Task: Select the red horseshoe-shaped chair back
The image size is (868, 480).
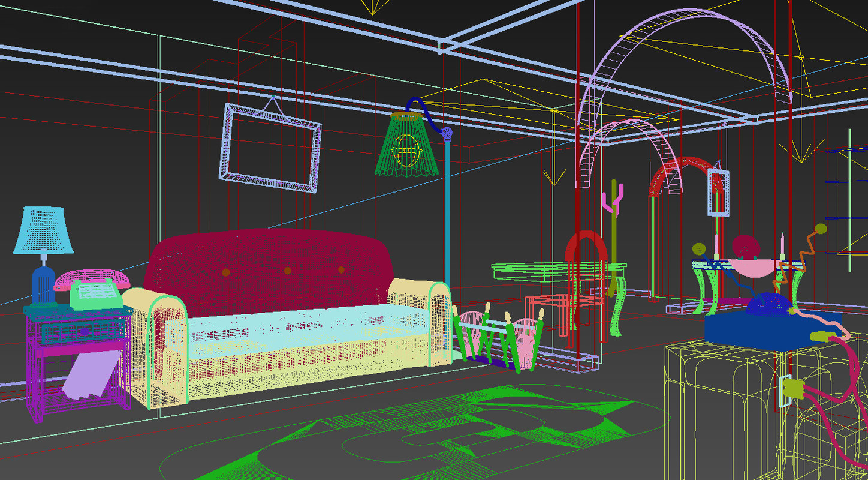Action: [586, 247]
